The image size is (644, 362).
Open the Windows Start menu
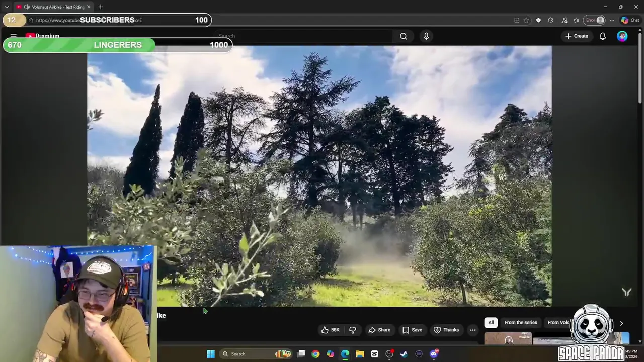coord(211,354)
